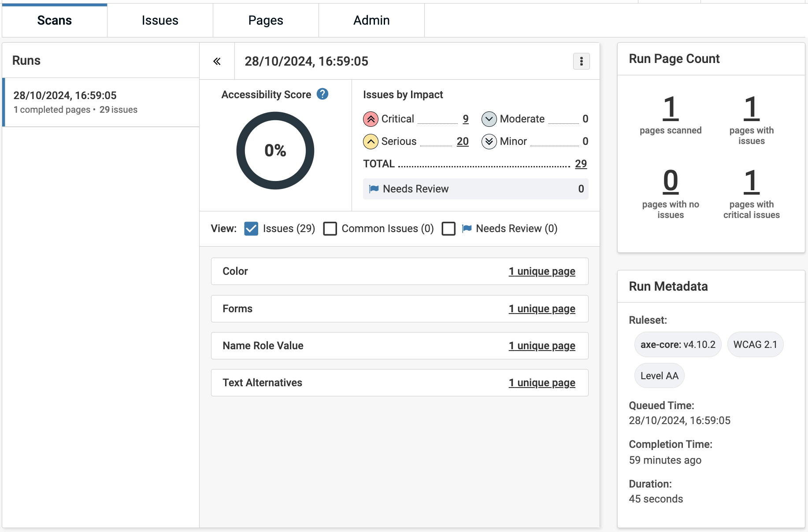Viewport: 808px width, 532px height.
Task: Click the yellow Serious impact icon
Action: (371, 141)
